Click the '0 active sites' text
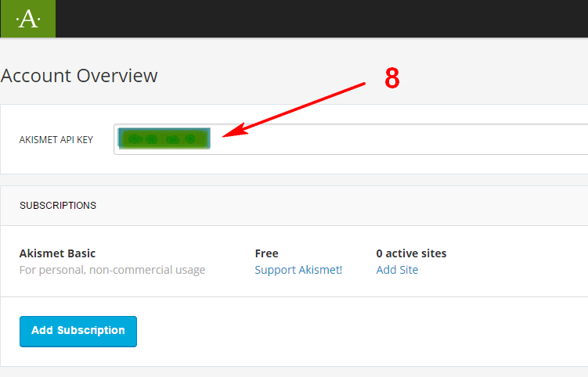Image resolution: width=588 pixels, height=377 pixels. click(x=411, y=253)
